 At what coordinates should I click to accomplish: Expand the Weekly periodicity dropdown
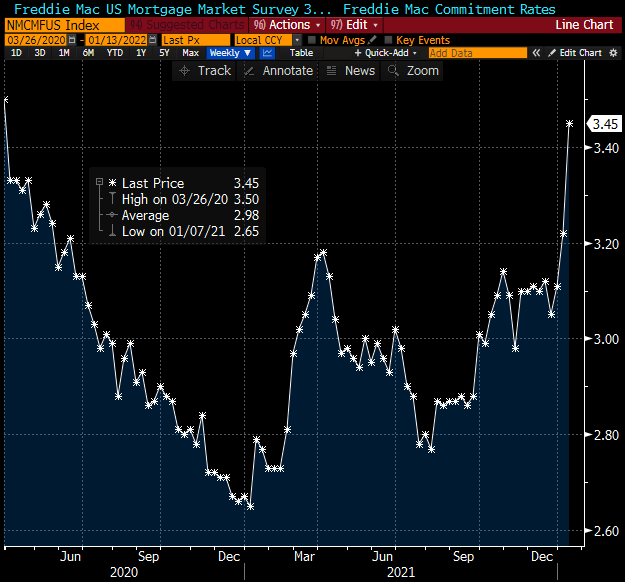pyautogui.click(x=230, y=53)
